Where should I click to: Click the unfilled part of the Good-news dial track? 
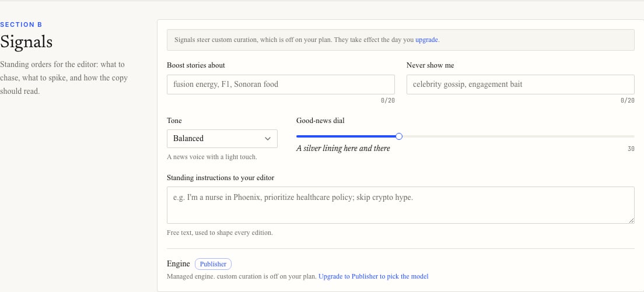(519, 136)
